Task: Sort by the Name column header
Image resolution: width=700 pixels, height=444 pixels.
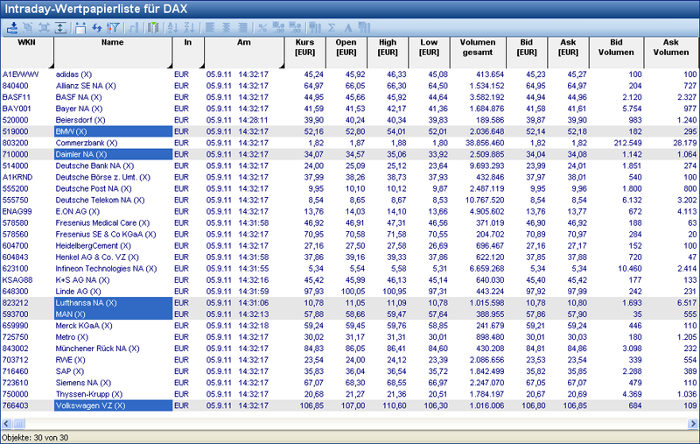Action: point(112,43)
